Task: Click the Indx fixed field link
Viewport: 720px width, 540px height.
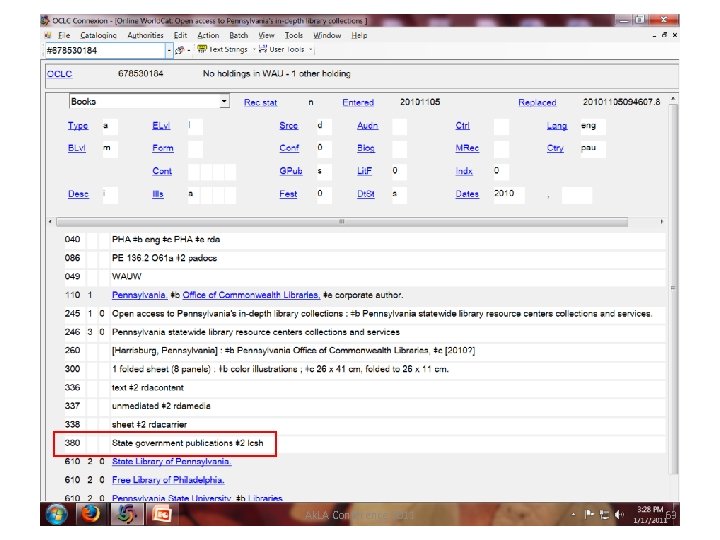Action: pyautogui.click(x=464, y=171)
